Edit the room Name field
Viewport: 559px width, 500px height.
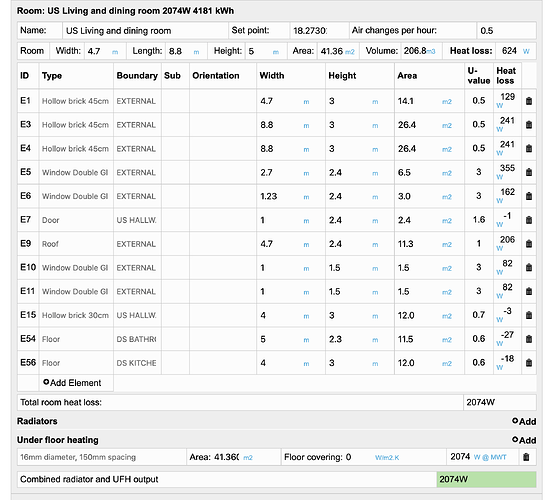point(145,31)
